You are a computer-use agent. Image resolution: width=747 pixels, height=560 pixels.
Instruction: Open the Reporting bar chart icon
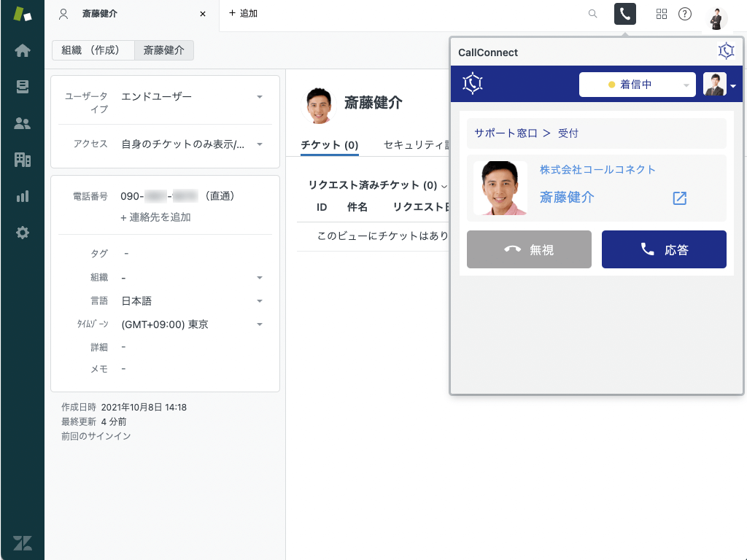coord(23,196)
